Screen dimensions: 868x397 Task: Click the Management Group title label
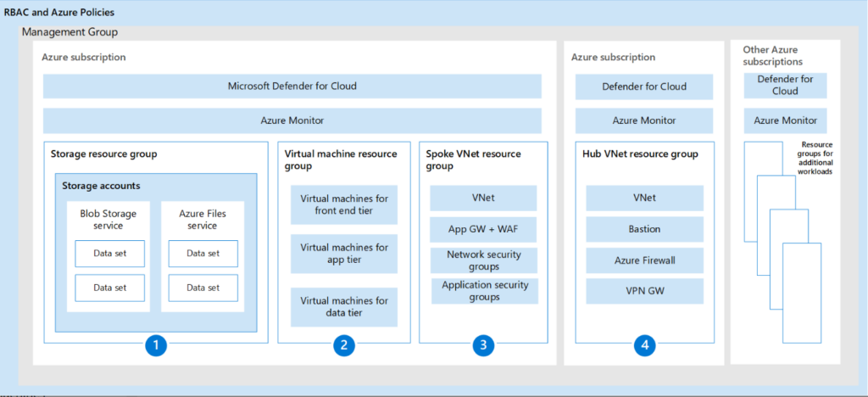(70, 32)
